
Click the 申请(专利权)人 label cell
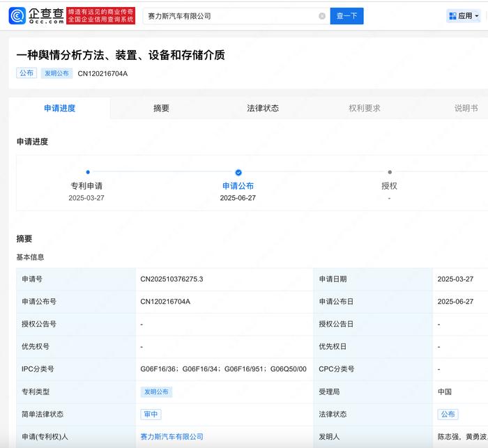76,436
